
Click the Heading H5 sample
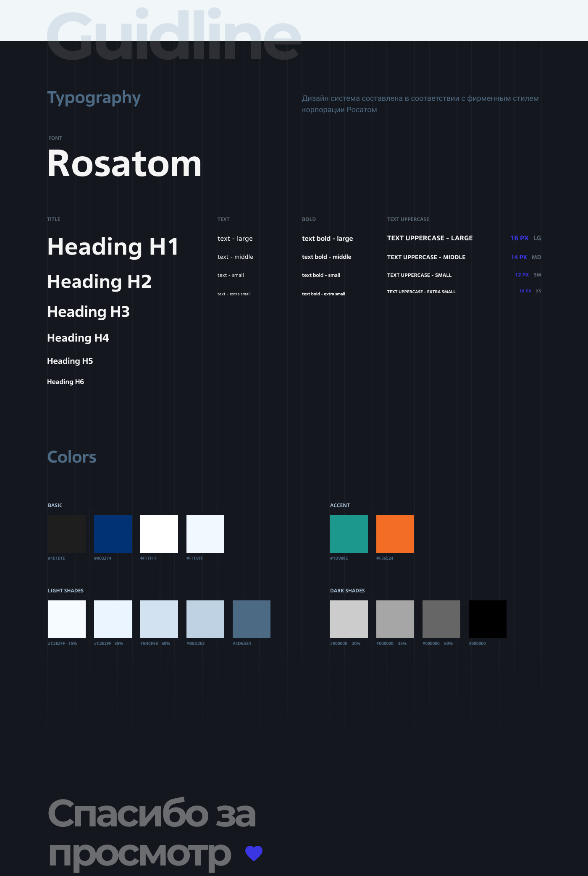(70, 361)
